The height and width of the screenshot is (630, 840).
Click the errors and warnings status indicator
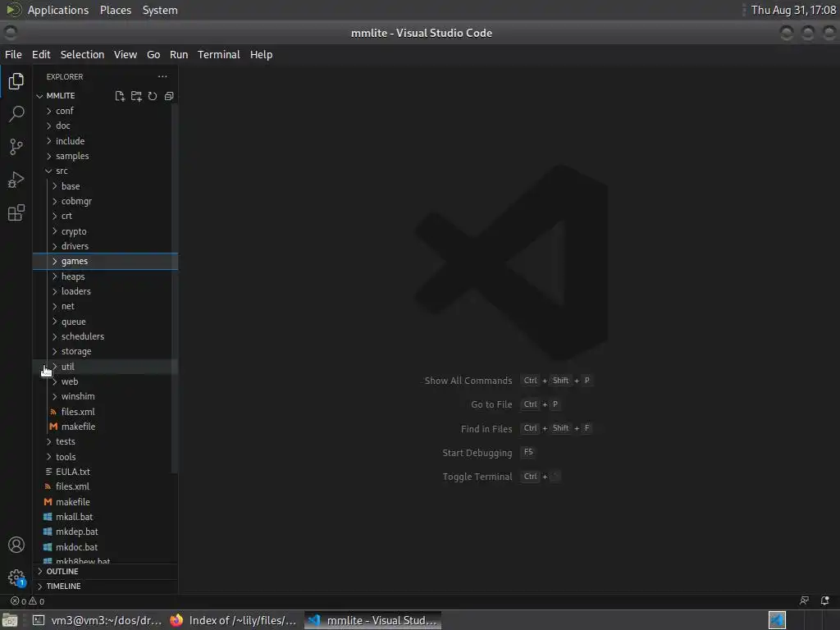(28, 601)
